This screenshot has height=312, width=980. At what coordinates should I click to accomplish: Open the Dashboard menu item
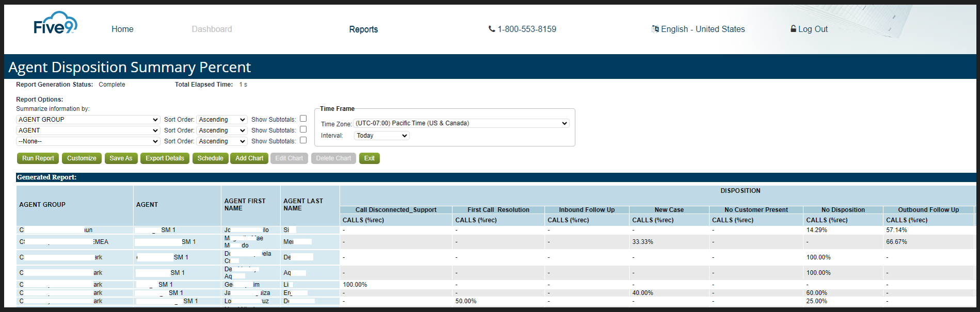click(x=212, y=29)
